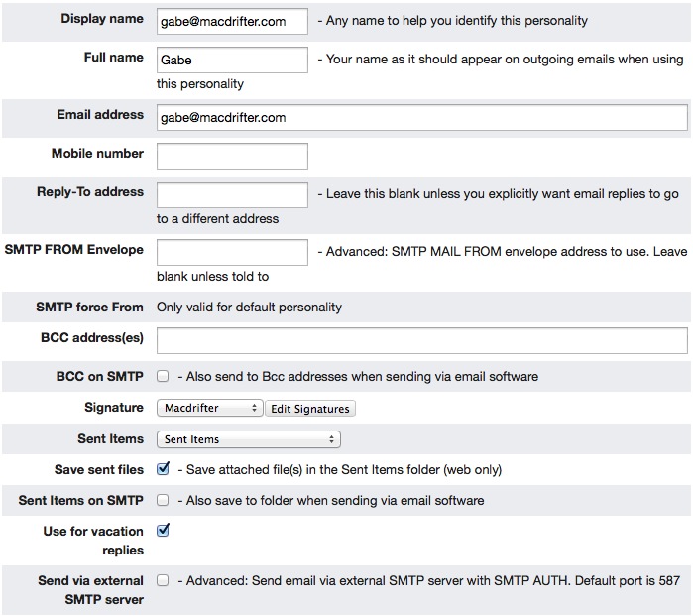693x616 pixels.
Task: Click the BCC address(es) text field
Action: coord(421,340)
